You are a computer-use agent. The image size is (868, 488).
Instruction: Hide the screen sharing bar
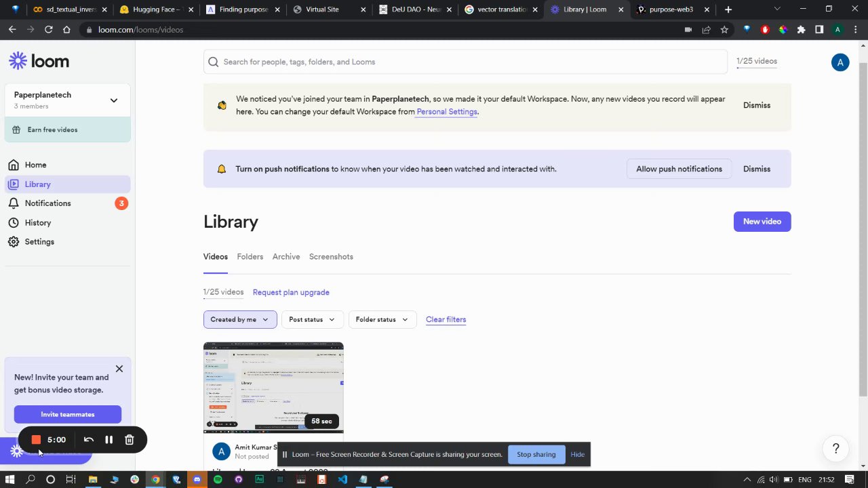(x=577, y=454)
